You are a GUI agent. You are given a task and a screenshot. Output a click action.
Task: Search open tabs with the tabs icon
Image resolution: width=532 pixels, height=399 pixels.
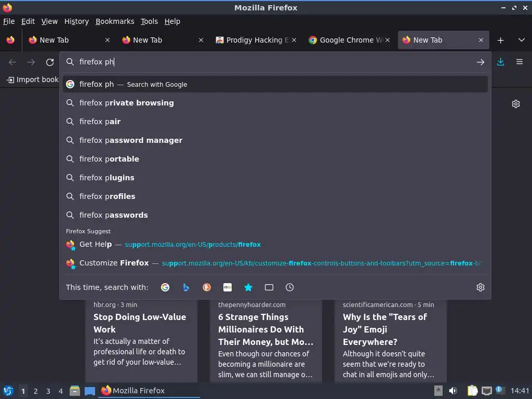tap(269, 287)
